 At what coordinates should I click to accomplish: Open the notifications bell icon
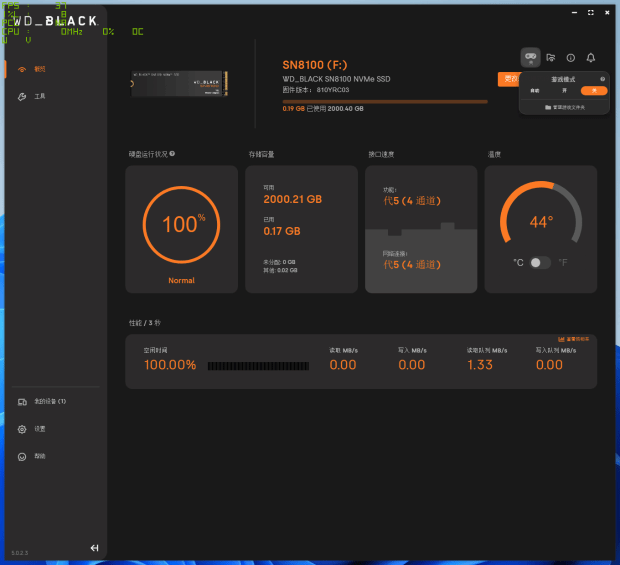pos(591,58)
